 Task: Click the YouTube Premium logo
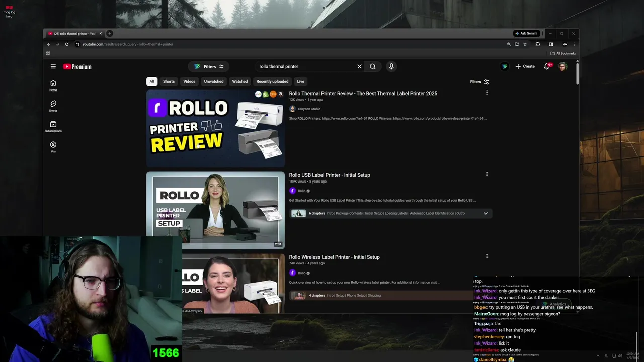click(77, 66)
